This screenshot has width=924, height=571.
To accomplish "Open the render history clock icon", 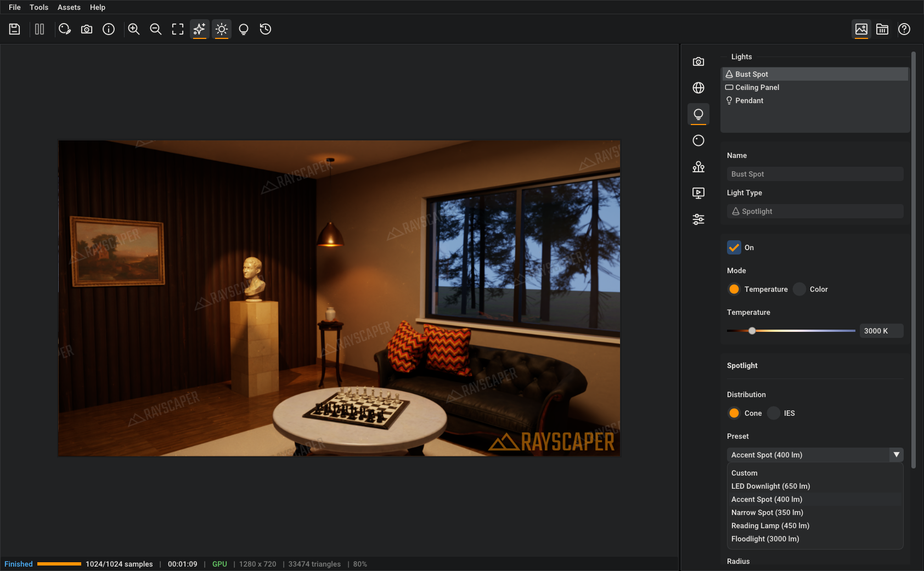I will pyautogui.click(x=266, y=29).
